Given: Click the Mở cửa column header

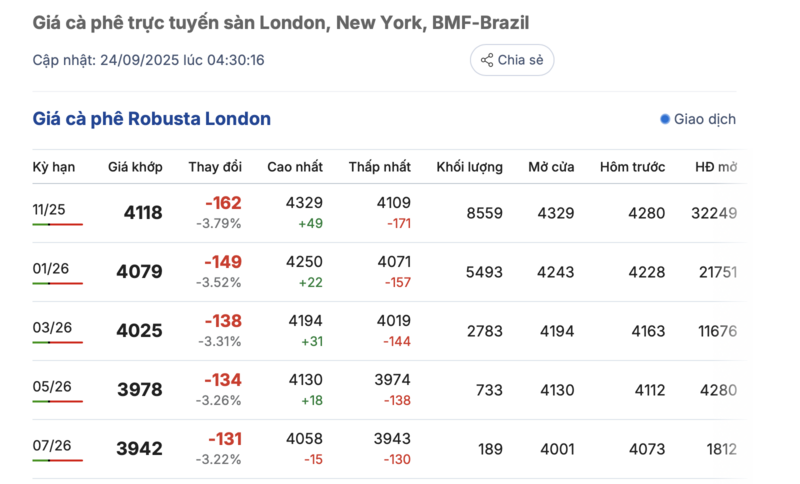Looking at the screenshot, I should [551, 167].
